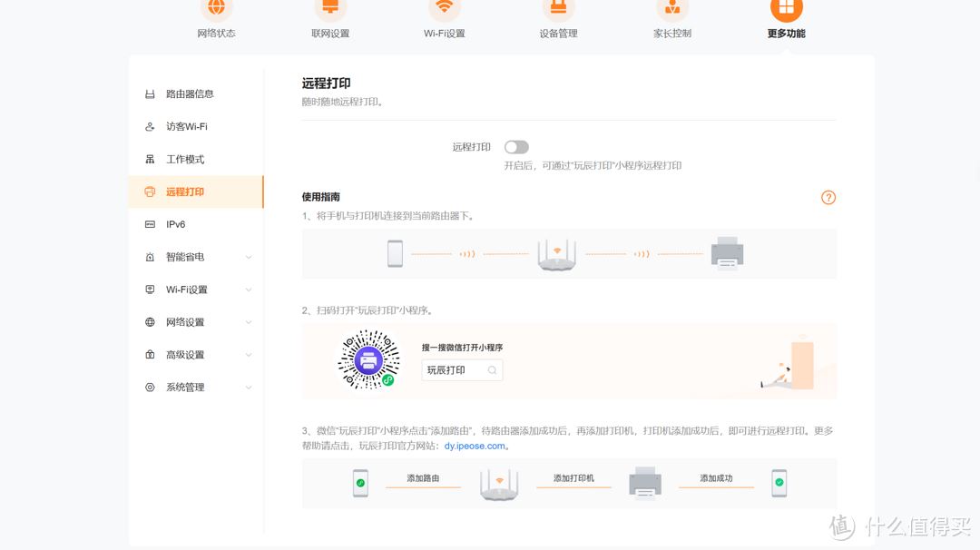
Task: Select the 更多功能 grid icon
Action: (786, 8)
